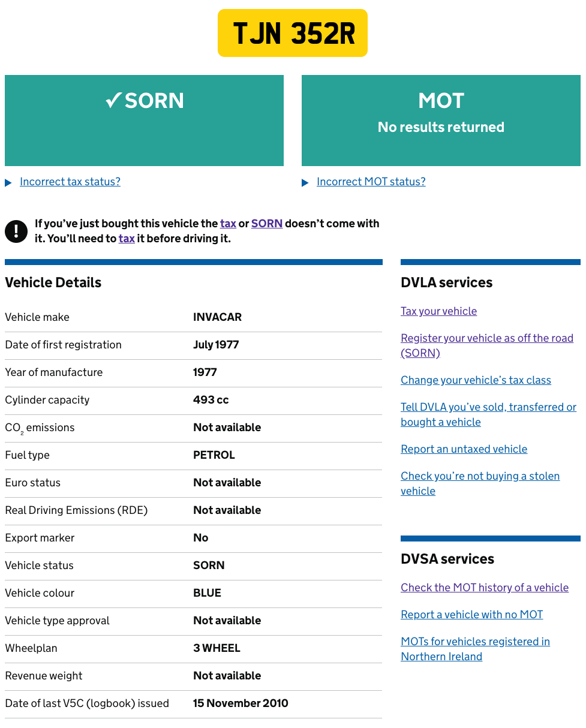Image resolution: width=586 pixels, height=728 pixels.
Task: Open Tax your vehicle link
Action: click(x=439, y=311)
